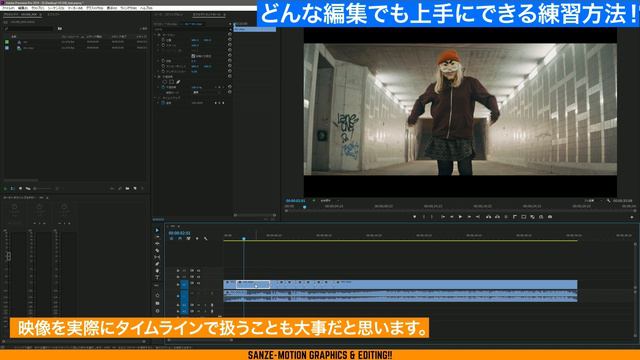
Task: Mute audio track A1
Action: 199,293
